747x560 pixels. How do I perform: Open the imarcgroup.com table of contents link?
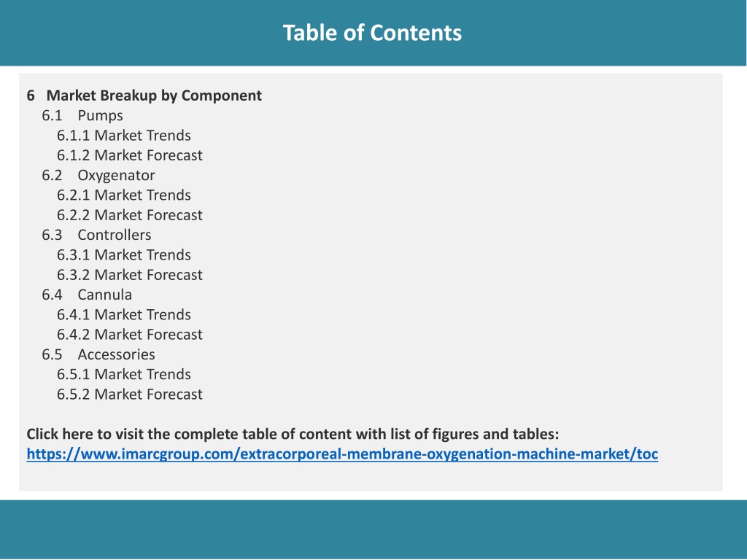[342, 454]
